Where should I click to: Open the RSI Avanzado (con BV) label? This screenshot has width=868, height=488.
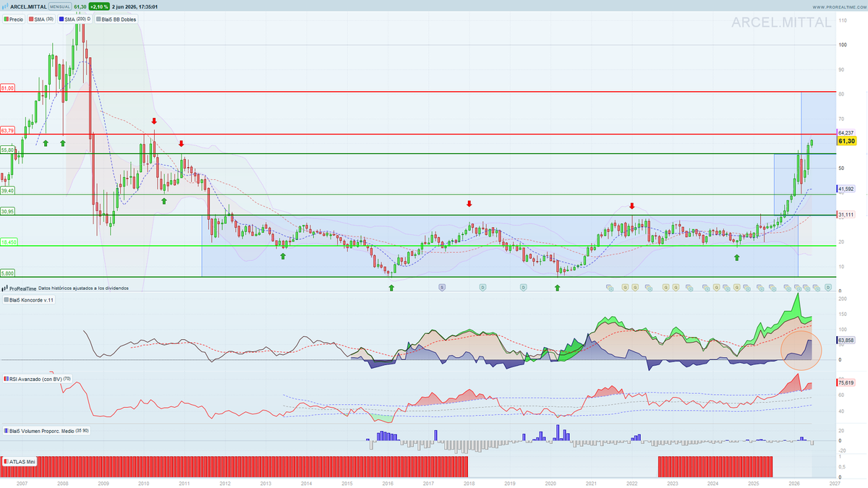coord(37,378)
